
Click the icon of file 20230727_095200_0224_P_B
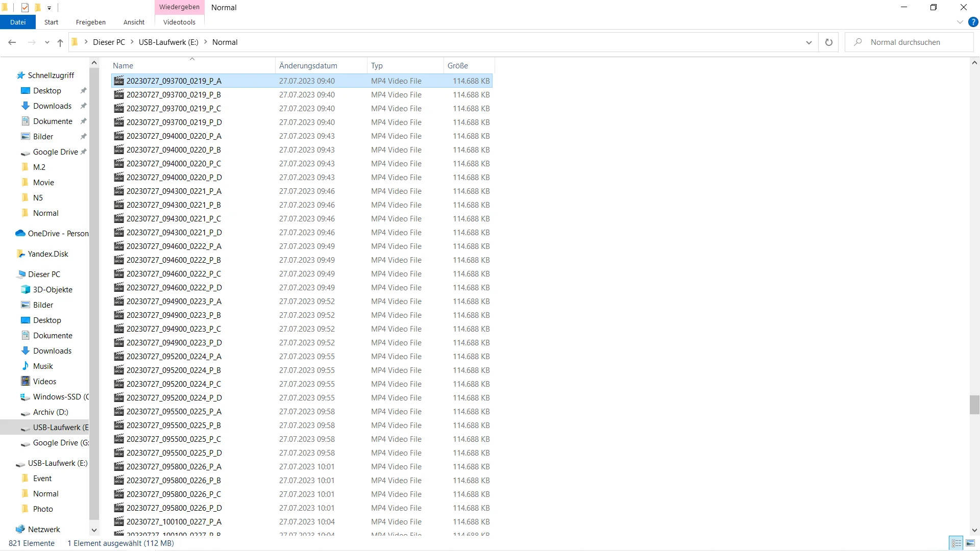[119, 370]
